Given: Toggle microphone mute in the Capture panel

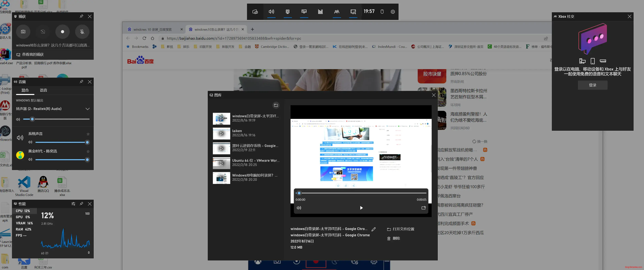Looking at the screenshot, I should click(x=82, y=32).
